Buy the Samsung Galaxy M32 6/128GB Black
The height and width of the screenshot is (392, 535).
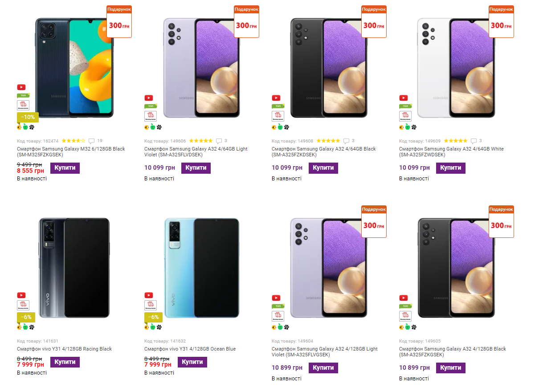tap(65, 168)
